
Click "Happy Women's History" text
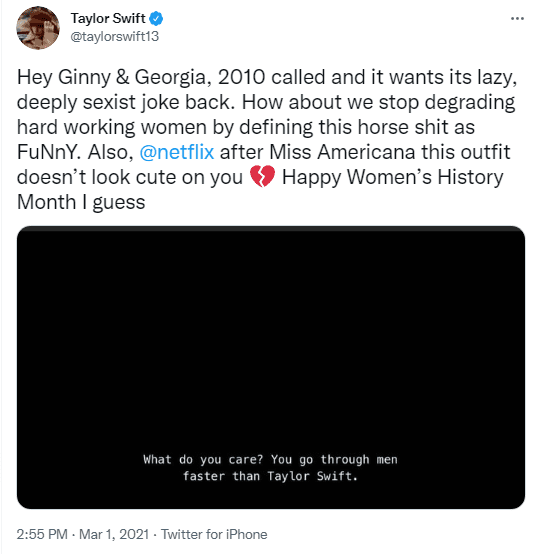(x=392, y=177)
